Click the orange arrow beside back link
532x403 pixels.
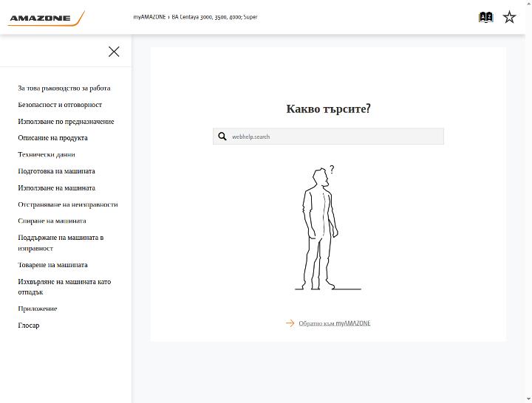pos(290,323)
